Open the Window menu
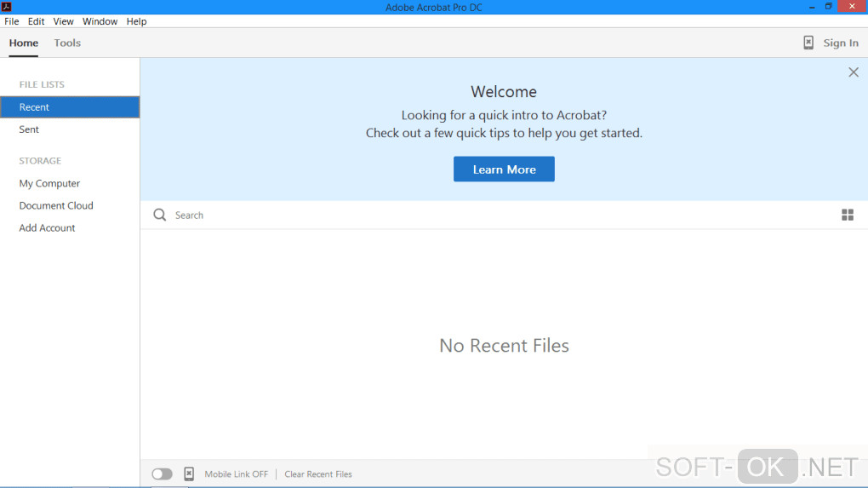 pyautogui.click(x=100, y=21)
